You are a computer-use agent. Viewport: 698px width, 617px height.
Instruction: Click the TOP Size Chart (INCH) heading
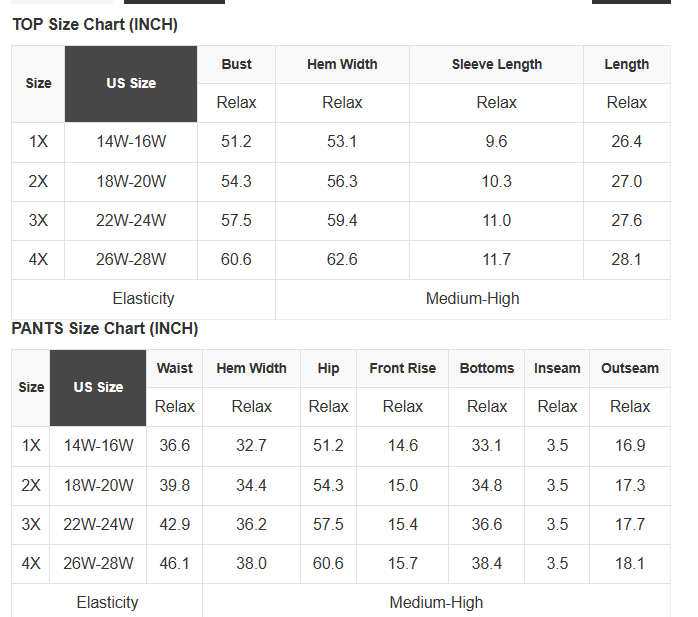click(x=95, y=24)
